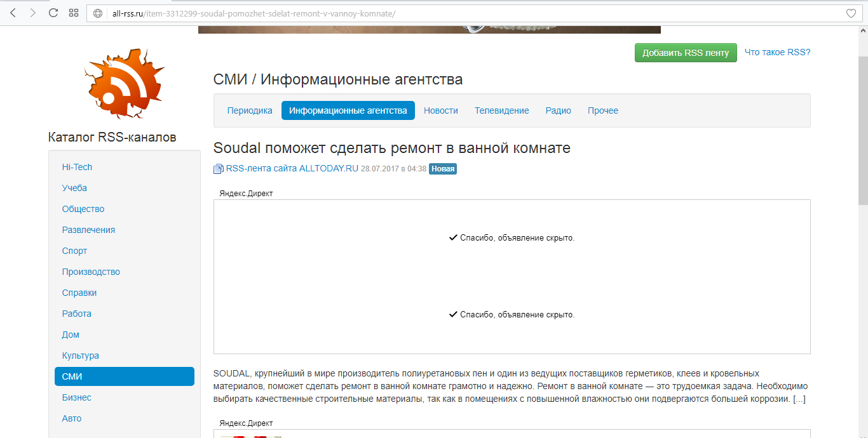Expand article with [...] link
The width and height of the screenshot is (868, 438).
pyautogui.click(x=799, y=399)
